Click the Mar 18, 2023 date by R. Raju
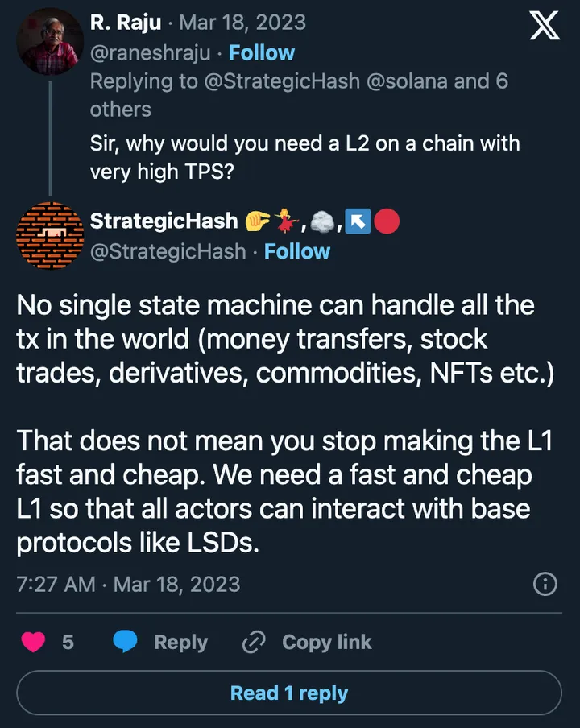This screenshot has height=728, width=580. click(242, 22)
